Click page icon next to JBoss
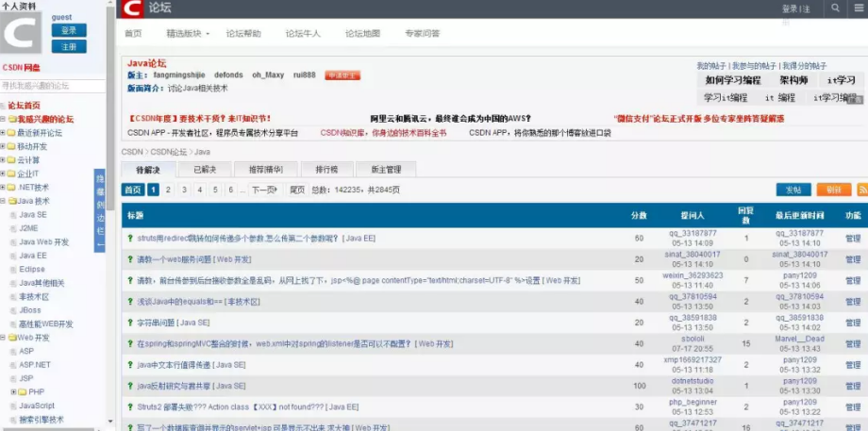Viewport: 868px width, 431px height. click(x=12, y=310)
